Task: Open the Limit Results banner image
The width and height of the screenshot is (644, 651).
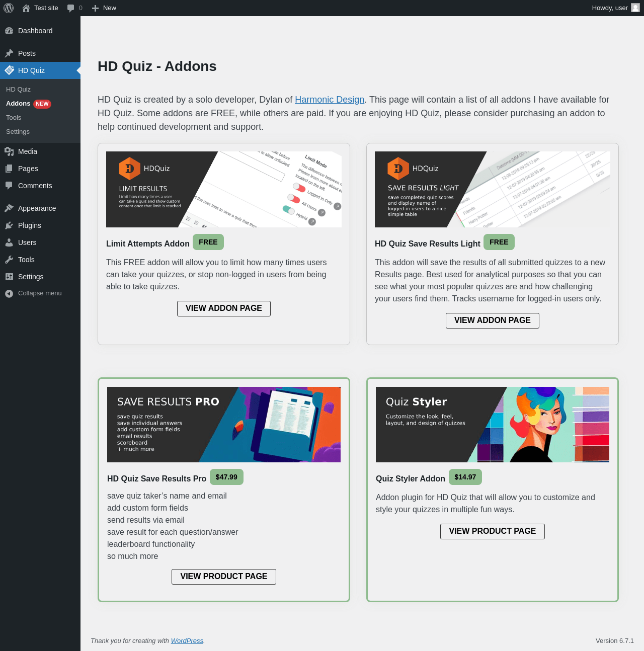Action: pos(224,189)
